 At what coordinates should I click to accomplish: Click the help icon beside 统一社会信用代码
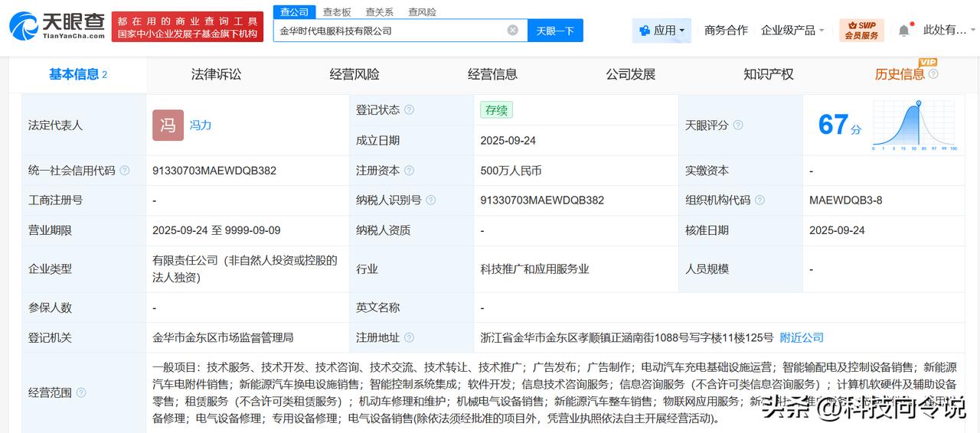pyautogui.click(x=125, y=171)
